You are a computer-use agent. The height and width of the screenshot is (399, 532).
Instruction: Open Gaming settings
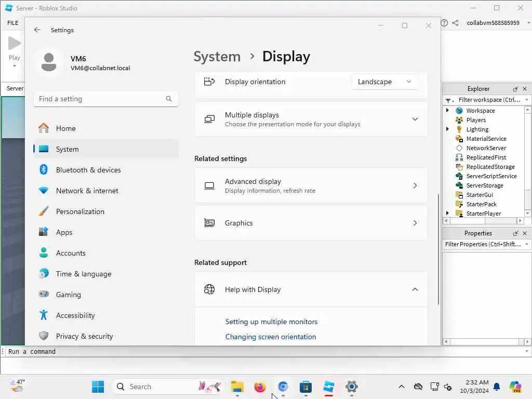[x=106, y=295]
